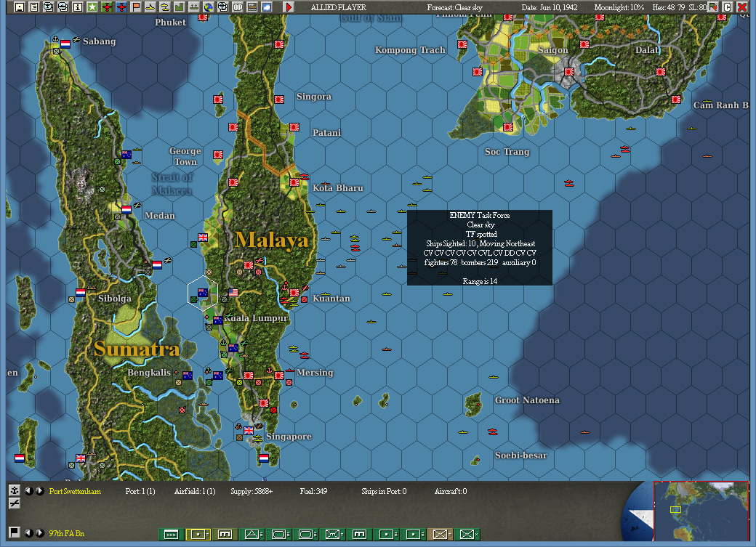
Task: Open the OP operations report icon
Action: tap(238, 7)
